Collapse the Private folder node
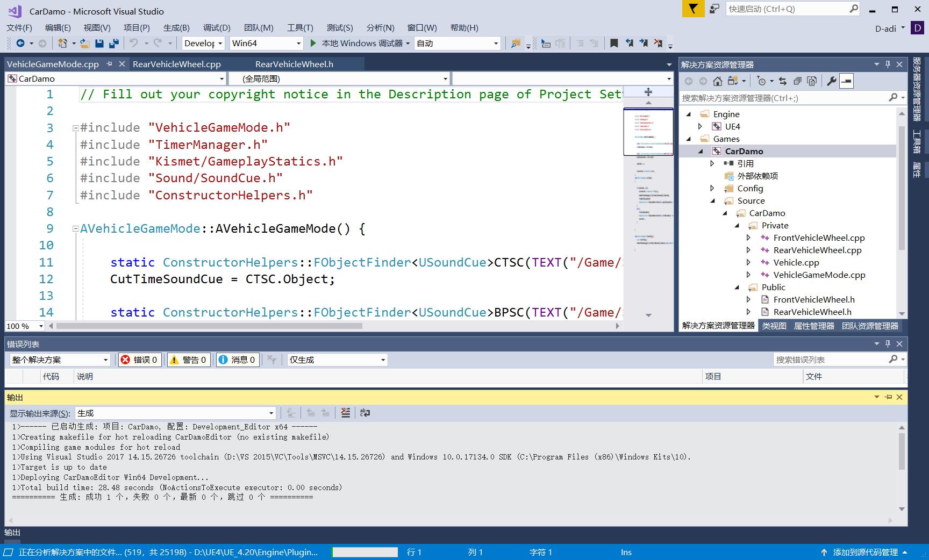This screenshot has height=560, width=929. (737, 225)
